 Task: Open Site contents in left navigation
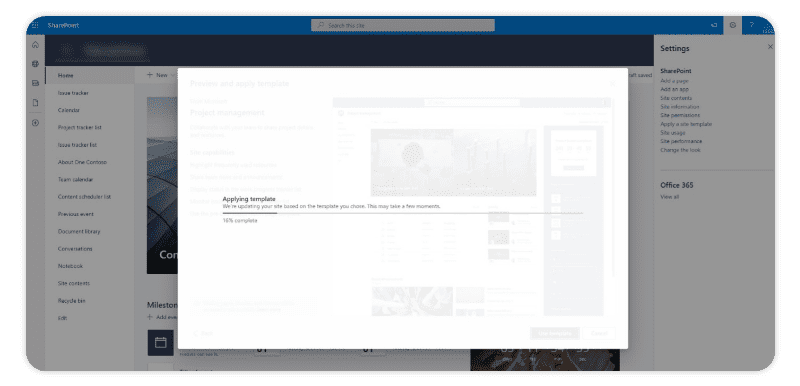(73, 284)
